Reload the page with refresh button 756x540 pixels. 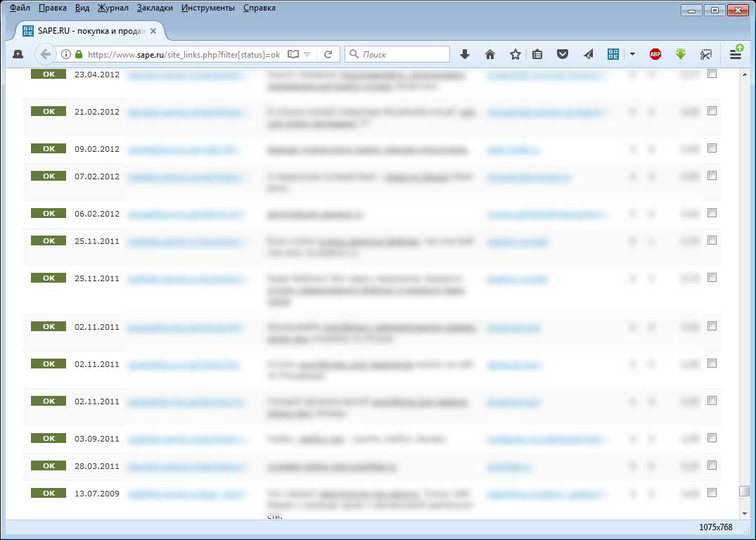(x=328, y=54)
